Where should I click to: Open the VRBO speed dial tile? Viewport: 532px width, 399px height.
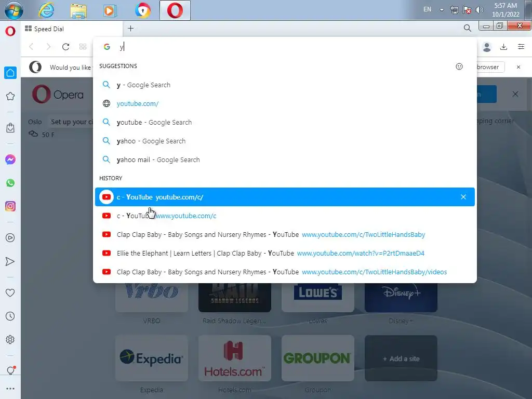pos(152,298)
